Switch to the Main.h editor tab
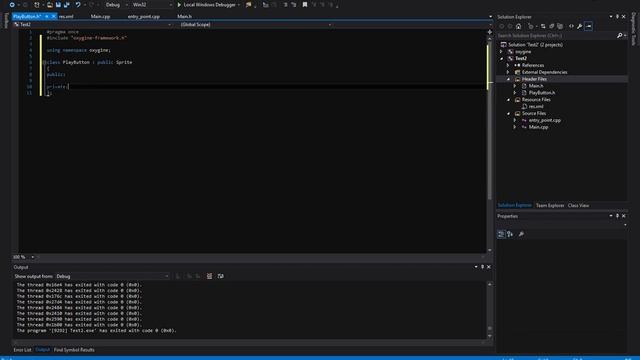Screen dimensions: 640x360 click(x=184, y=16)
